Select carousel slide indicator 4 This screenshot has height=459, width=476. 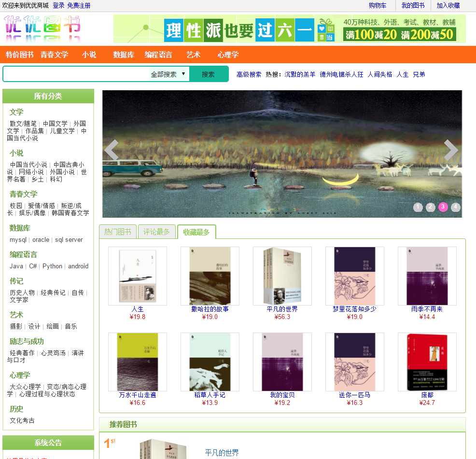[455, 207]
